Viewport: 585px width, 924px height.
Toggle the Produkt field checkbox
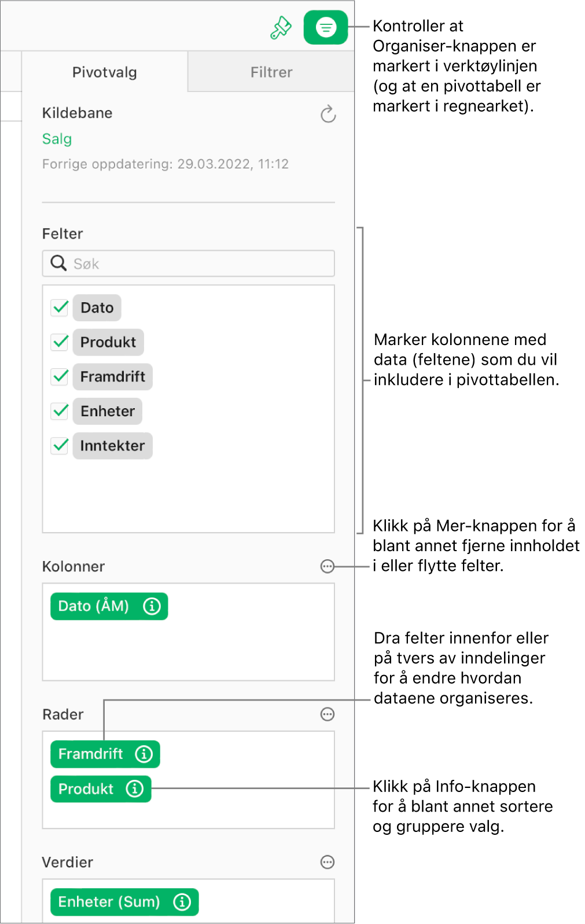[58, 342]
